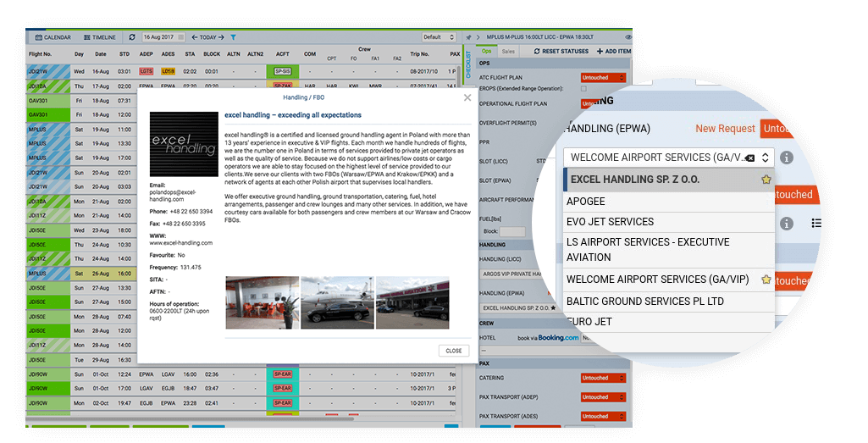Click the star next to Welcome Airport Services
The image size is (868, 443).
click(x=766, y=279)
